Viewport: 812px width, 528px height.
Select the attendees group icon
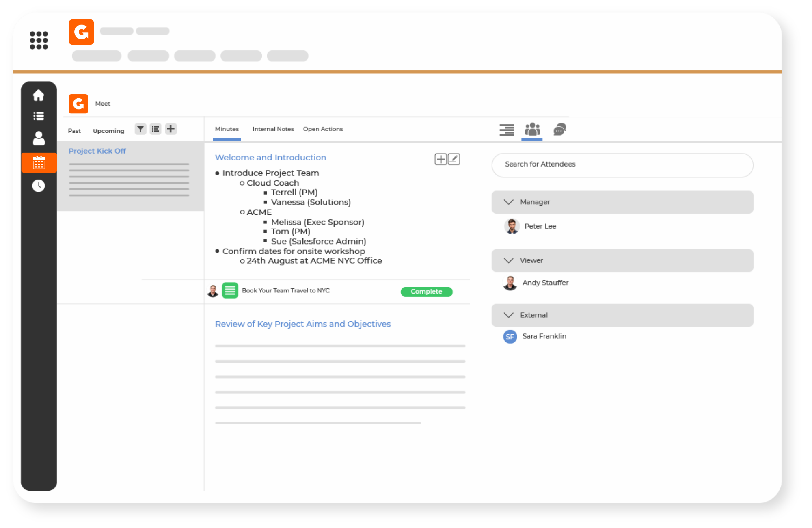point(532,130)
